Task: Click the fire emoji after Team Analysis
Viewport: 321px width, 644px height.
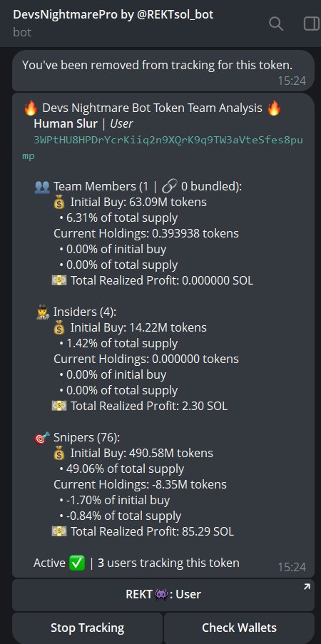Action: coord(274,108)
